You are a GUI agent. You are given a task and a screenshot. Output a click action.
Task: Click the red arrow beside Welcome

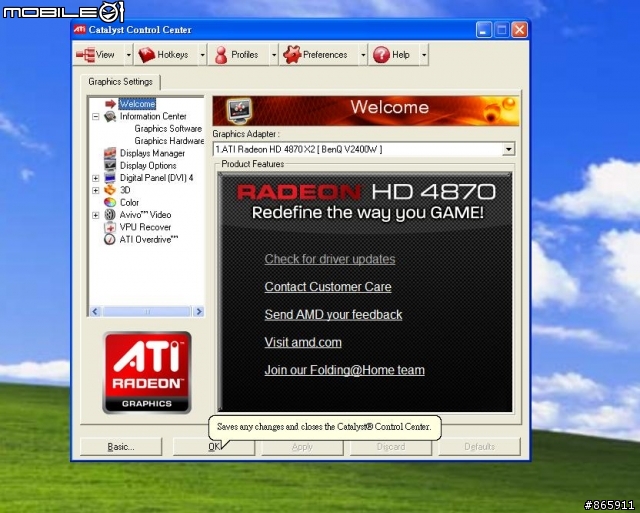(110, 104)
